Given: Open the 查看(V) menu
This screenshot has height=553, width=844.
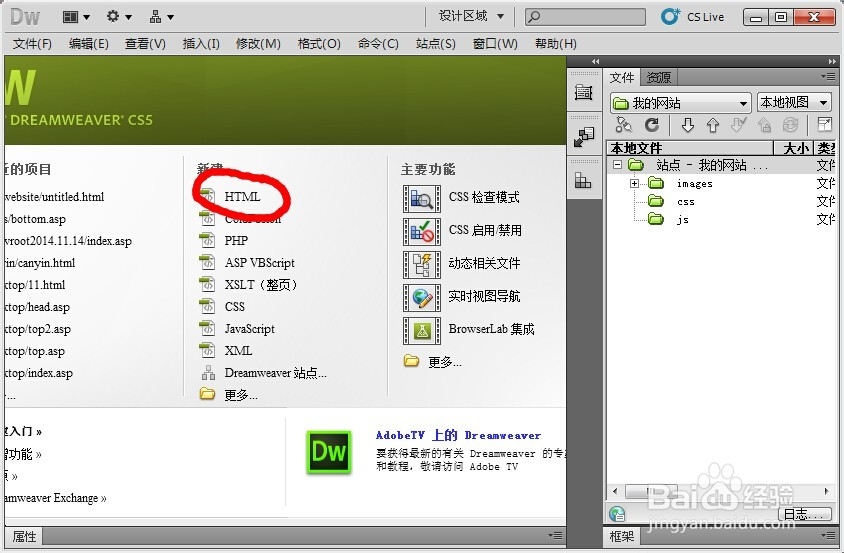Looking at the screenshot, I should point(145,44).
